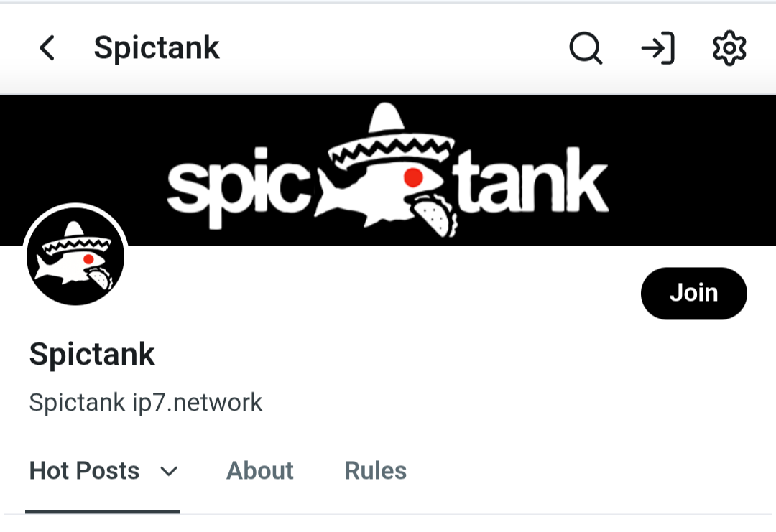Open the Hot Posts sorting dropdown label
Screen dimensions: 776x532
click(x=84, y=470)
